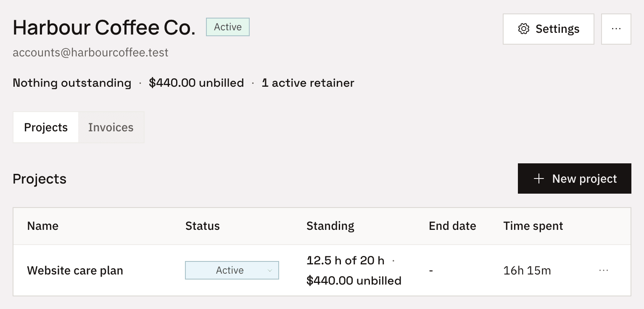Click the plus icon on New project
This screenshot has height=309, width=644.
point(538,179)
